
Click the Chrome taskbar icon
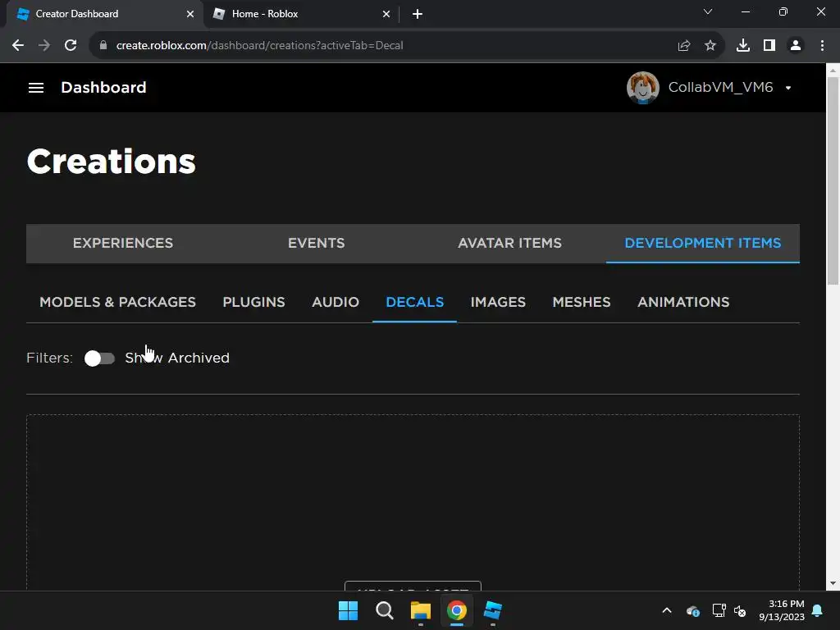click(457, 610)
